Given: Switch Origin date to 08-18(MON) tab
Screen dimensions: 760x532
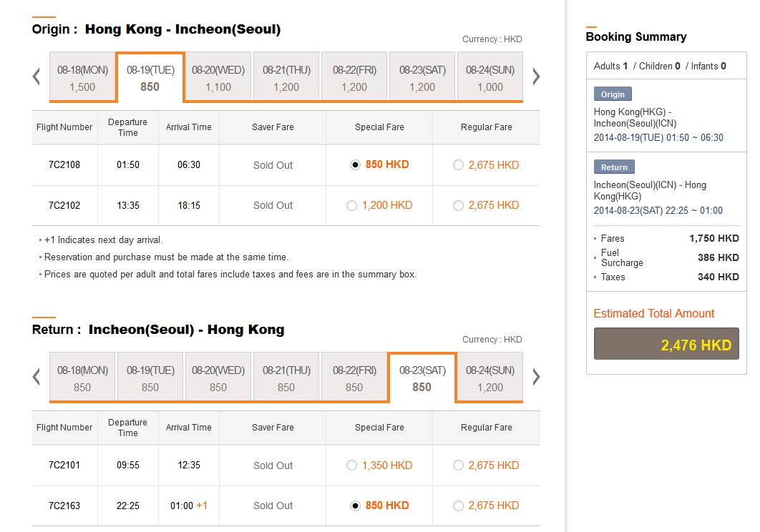Looking at the screenshot, I should (82, 78).
